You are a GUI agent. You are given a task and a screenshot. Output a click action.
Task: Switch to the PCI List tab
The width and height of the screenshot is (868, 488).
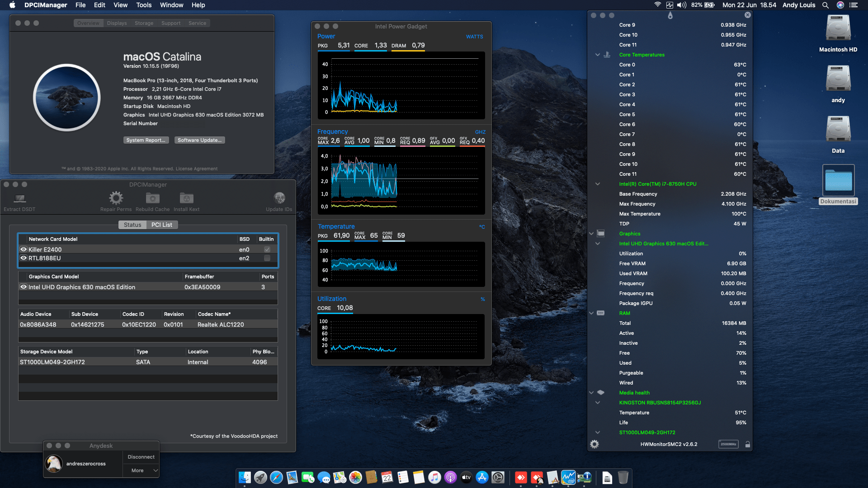(162, 225)
